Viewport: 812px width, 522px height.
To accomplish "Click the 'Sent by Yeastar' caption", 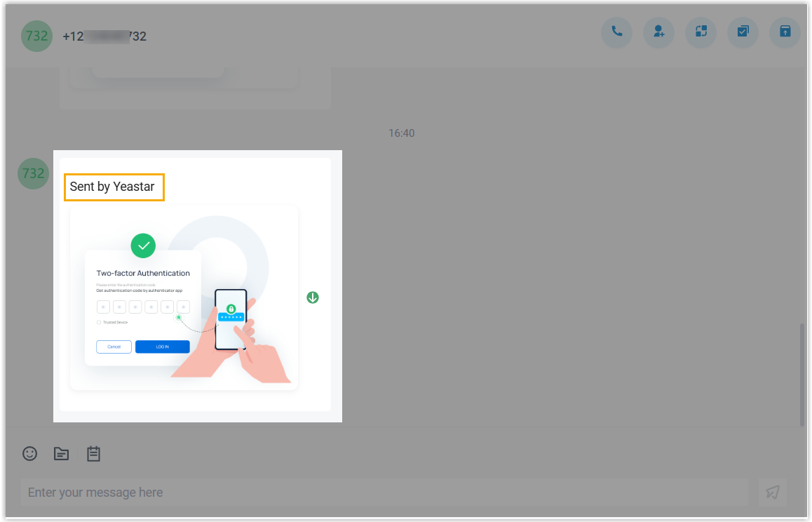I will (112, 187).
